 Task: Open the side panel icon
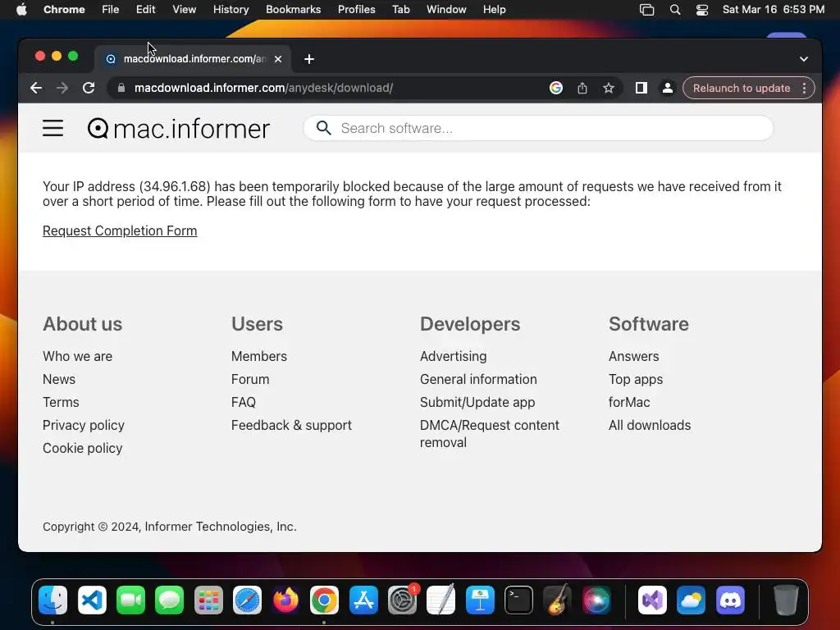pos(641,88)
